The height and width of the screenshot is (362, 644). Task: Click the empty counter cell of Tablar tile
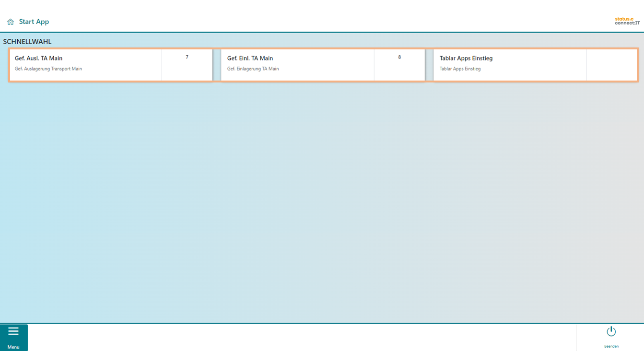click(x=611, y=65)
